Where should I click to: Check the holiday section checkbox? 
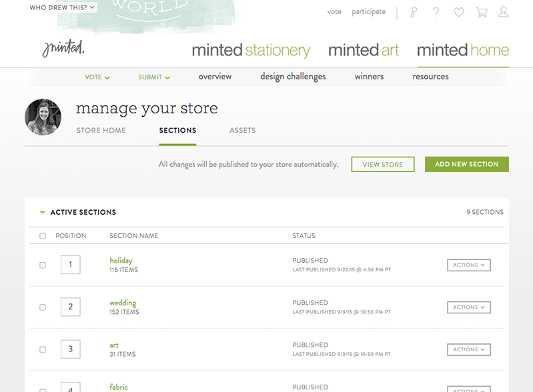[x=43, y=265]
